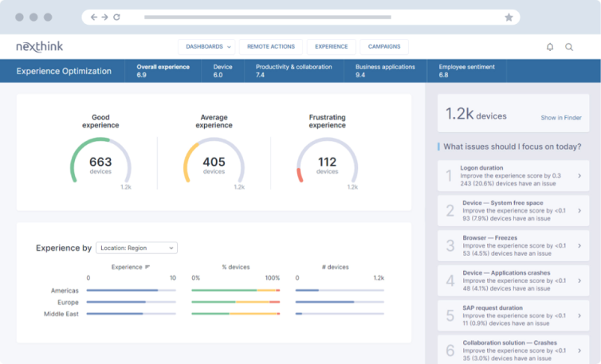The width and height of the screenshot is (601, 364).
Task: Toggle the Experience column sort icon
Action: (147, 267)
